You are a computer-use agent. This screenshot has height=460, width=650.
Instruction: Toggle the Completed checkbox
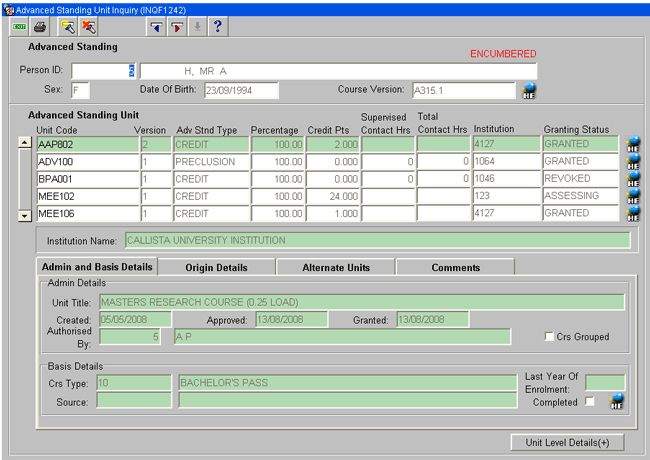click(589, 401)
